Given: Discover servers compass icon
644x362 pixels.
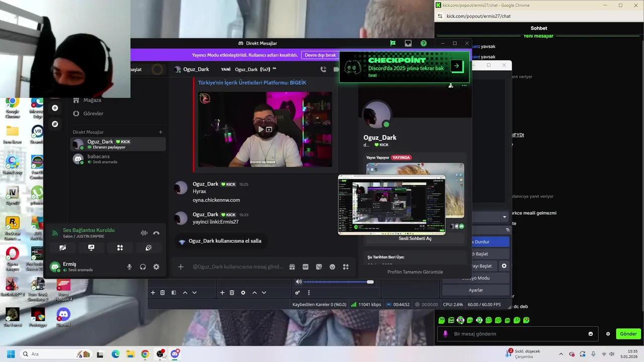Looking at the screenshot, I should click(x=55, y=124).
